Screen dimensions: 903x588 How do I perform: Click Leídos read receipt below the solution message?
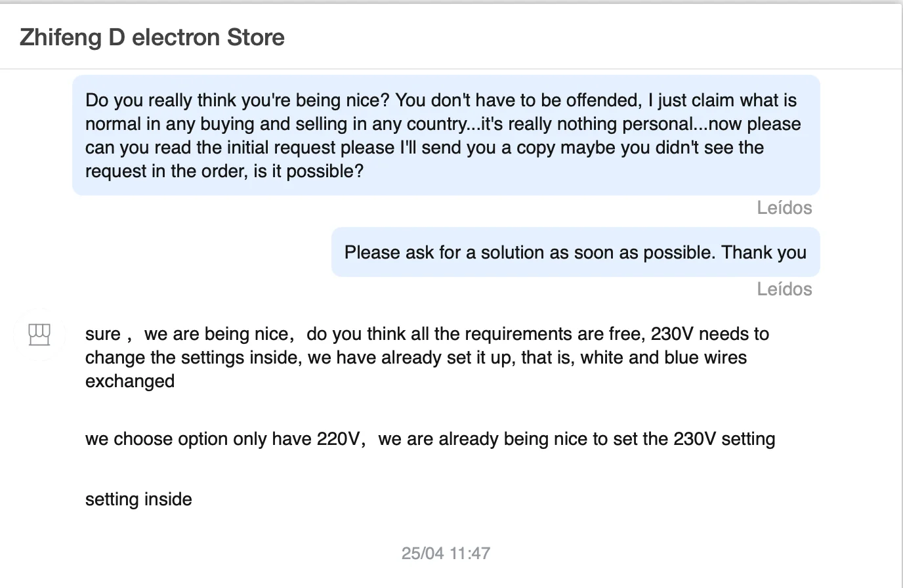click(784, 289)
